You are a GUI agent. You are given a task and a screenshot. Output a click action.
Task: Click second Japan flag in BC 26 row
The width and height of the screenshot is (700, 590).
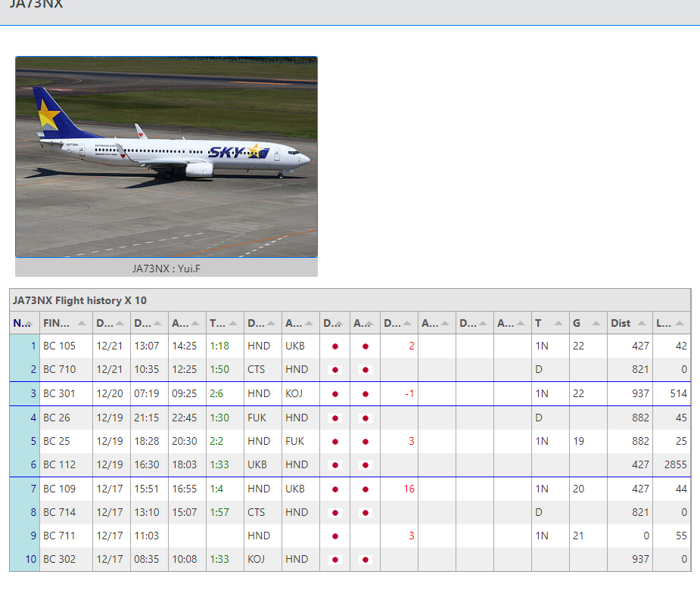click(x=366, y=418)
